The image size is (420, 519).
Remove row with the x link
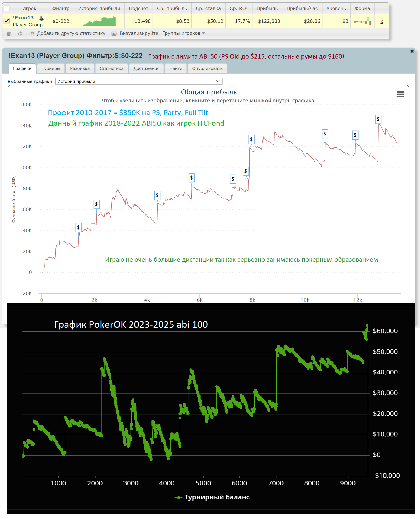381,22
